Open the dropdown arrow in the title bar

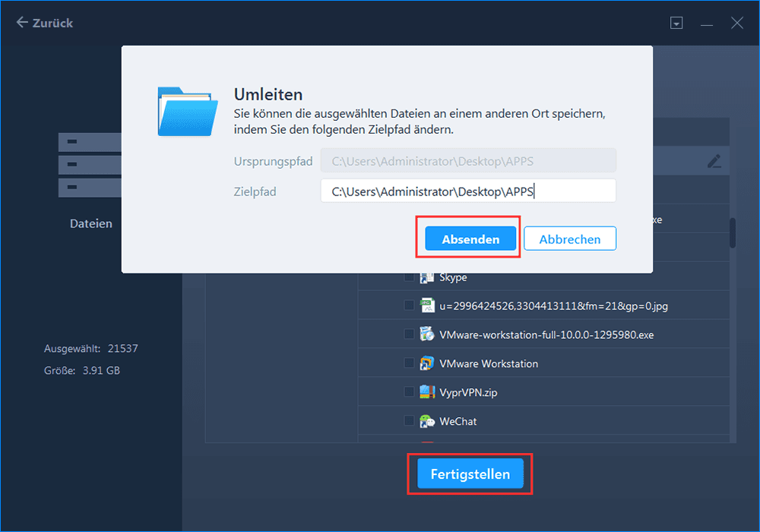(676, 22)
